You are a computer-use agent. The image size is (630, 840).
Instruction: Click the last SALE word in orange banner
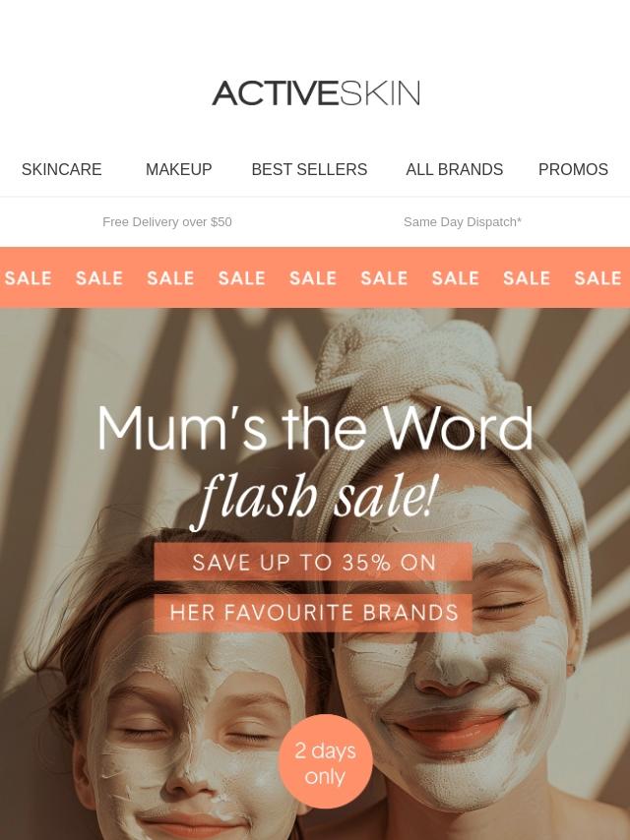coord(598,278)
